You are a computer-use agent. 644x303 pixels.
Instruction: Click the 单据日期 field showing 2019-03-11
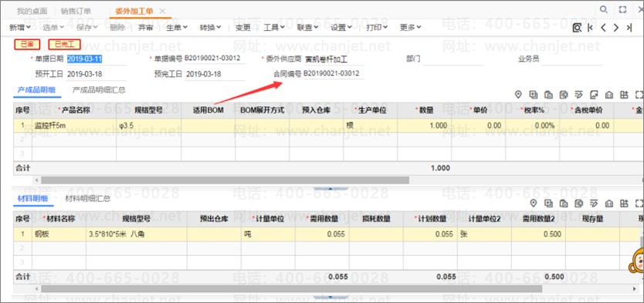[96, 59]
